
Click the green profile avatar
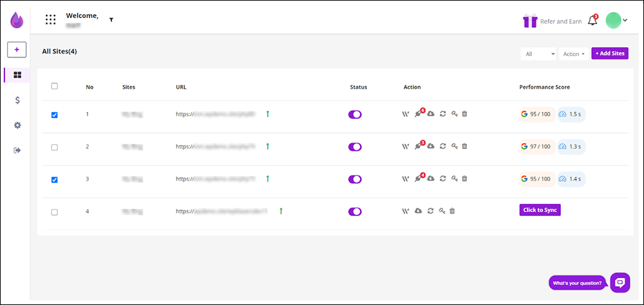coord(613,21)
